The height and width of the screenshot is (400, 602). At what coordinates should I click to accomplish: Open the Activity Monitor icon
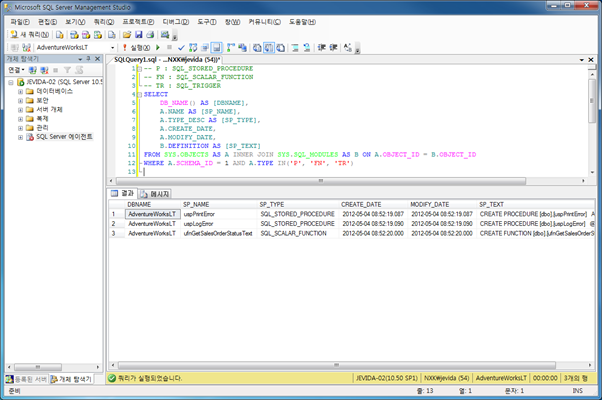(x=165, y=35)
